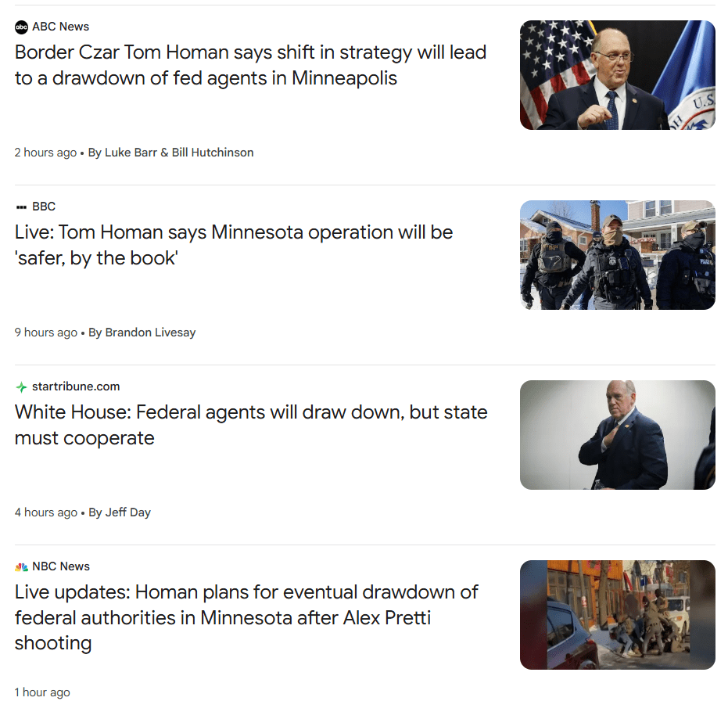
Task: Click the ABC News logo icon
Action: 21,27
